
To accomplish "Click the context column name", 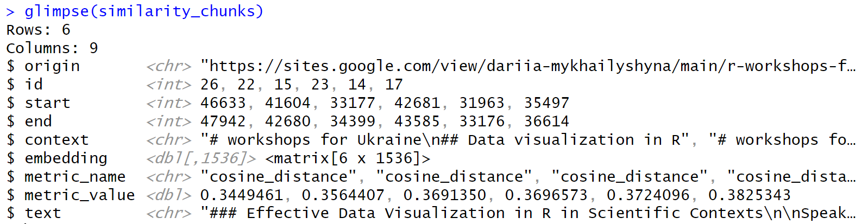I will [56, 140].
